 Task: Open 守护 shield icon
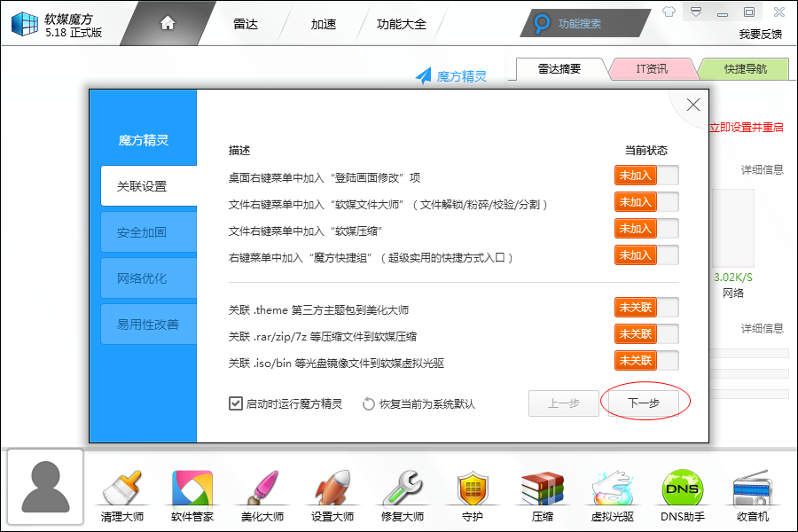[x=473, y=488]
